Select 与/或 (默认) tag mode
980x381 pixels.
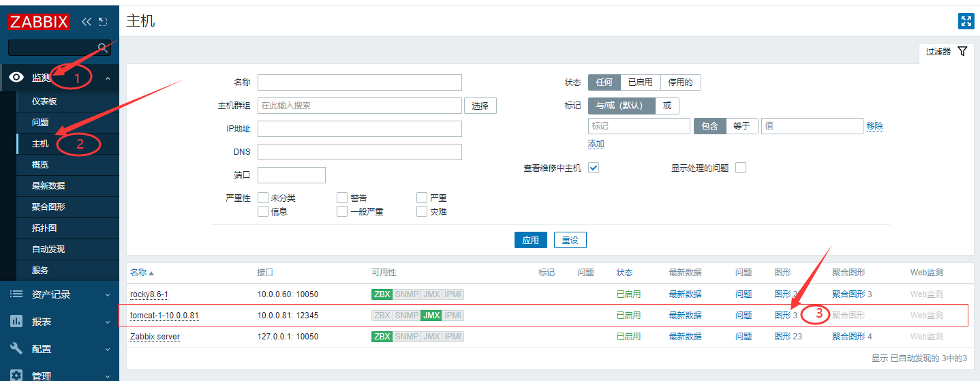pyautogui.click(x=622, y=106)
